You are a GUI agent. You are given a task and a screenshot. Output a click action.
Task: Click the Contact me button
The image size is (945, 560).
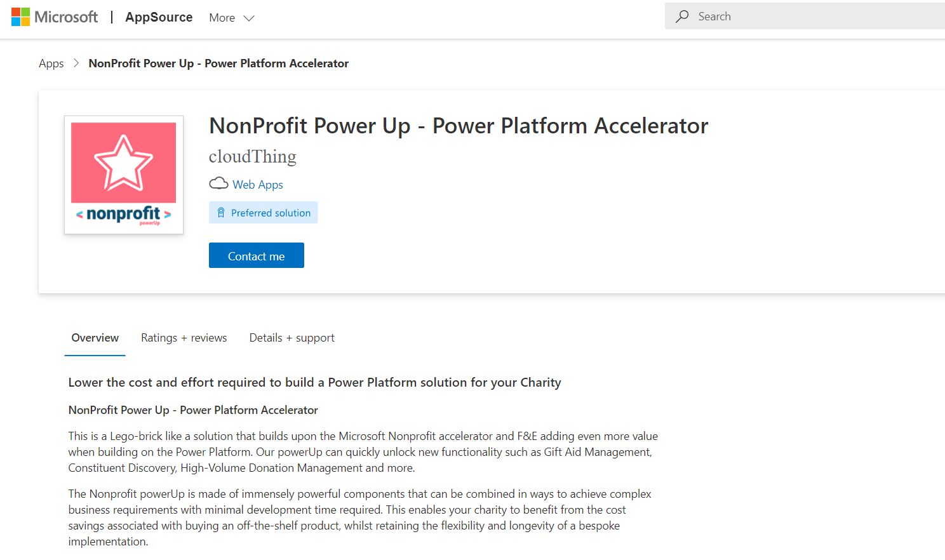pyautogui.click(x=257, y=255)
